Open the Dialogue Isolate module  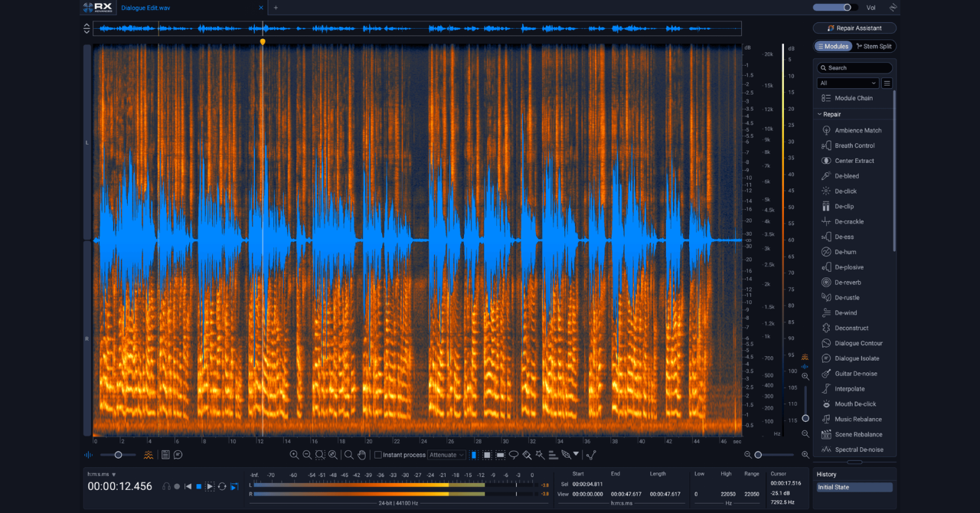[857, 358]
